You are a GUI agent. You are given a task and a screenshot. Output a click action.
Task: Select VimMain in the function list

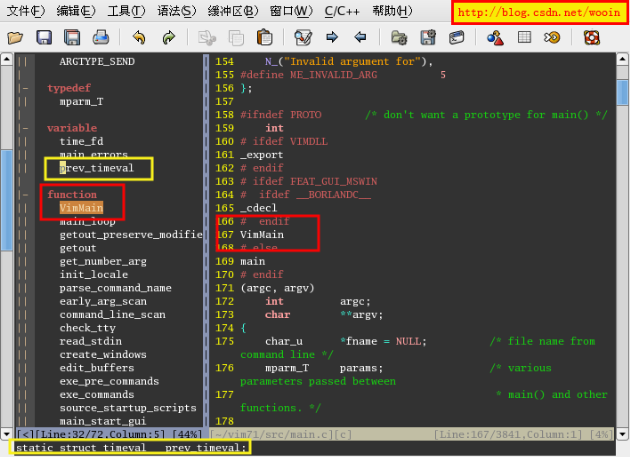click(x=81, y=208)
